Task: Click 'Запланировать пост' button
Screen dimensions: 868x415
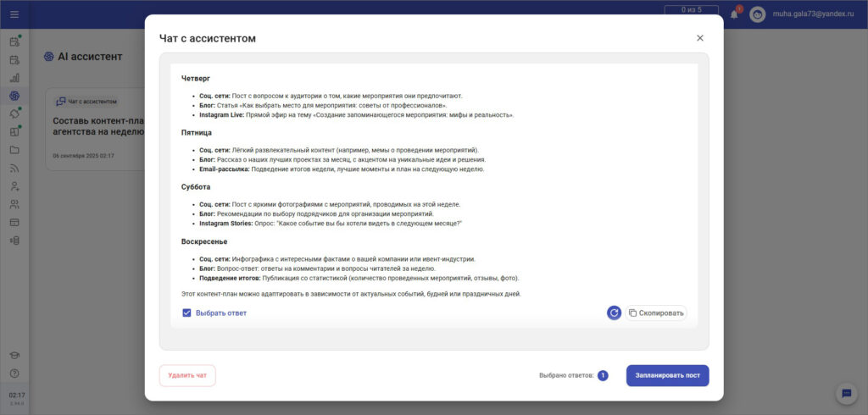Action: click(x=668, y=375)
